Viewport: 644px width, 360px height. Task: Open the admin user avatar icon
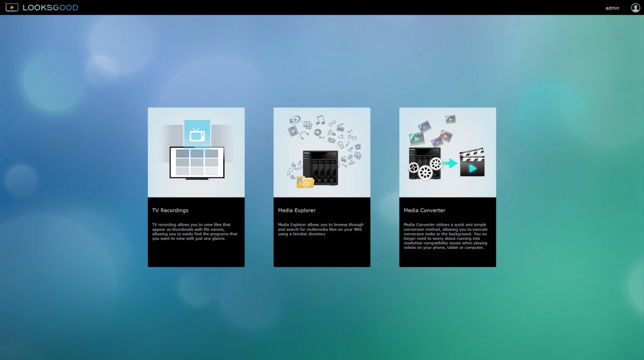(635, 8)
